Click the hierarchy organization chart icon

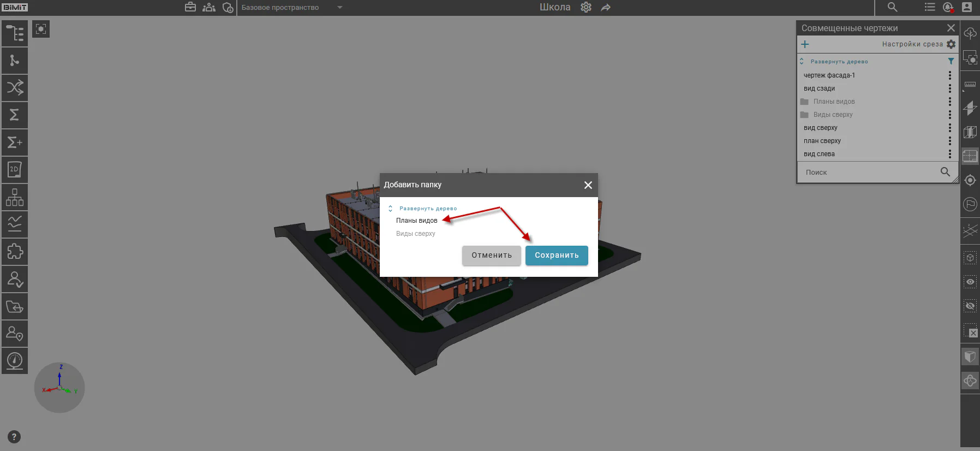(15, 197)
